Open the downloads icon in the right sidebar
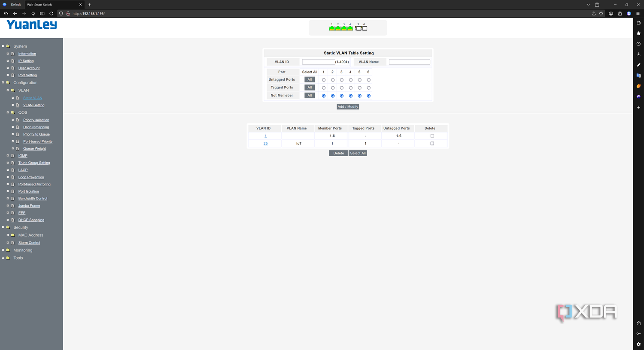This screenshot has height=350, width=644. click(638, 54)
